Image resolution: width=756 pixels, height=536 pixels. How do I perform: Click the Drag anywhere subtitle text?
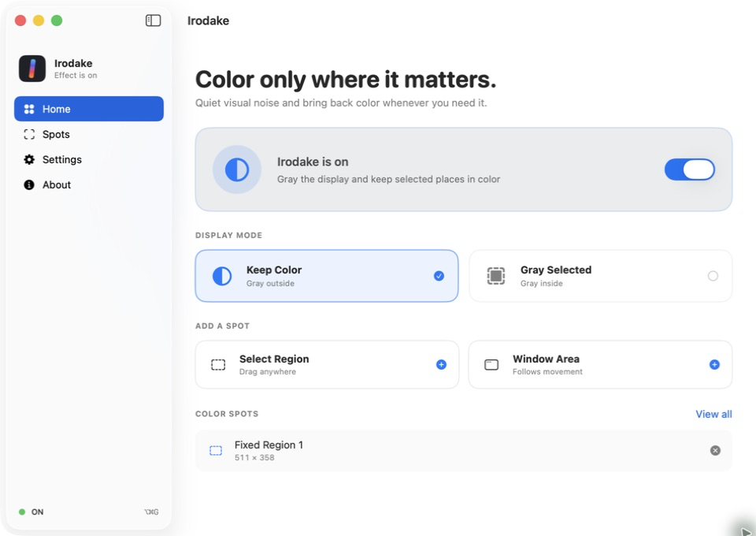point(268,371)
